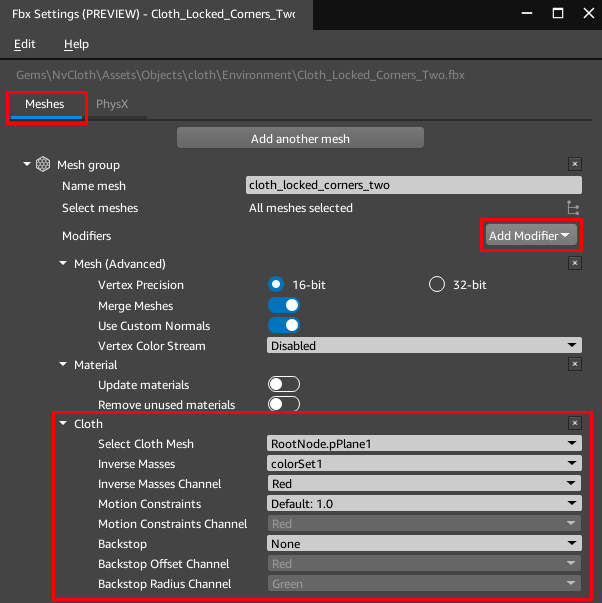
Task: Open the Vertex Color Stream dropdown
Action: pos(424,346)
